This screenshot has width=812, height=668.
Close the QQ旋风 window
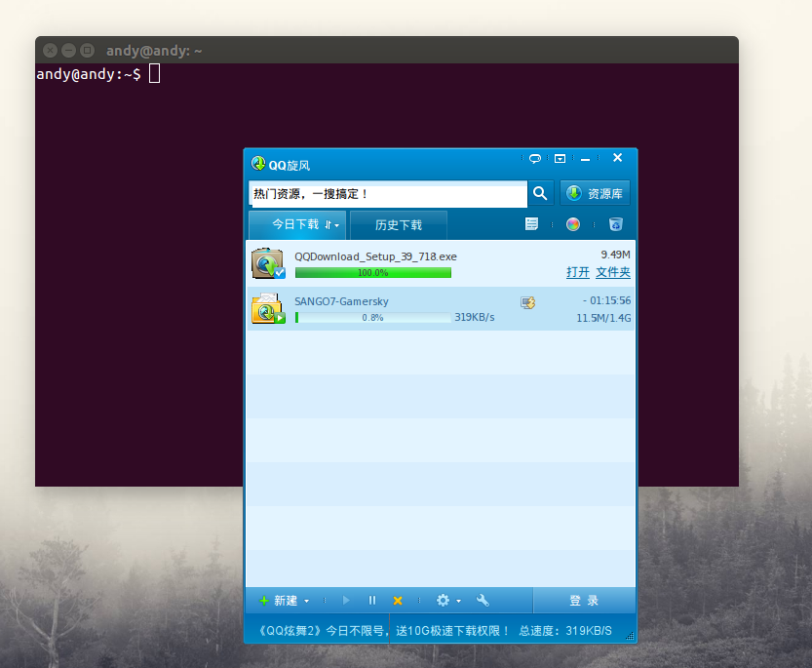pyautogui.click(x=617, y=158)
